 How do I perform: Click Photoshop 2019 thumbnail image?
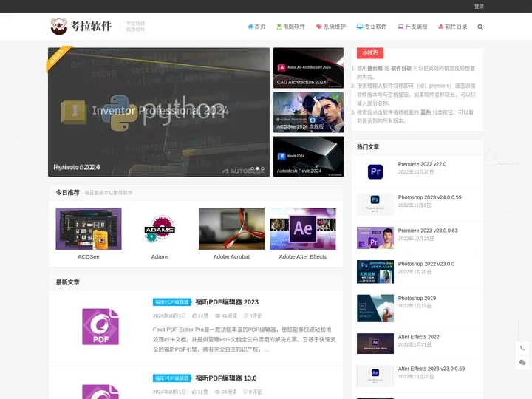(x=375, y=308)
